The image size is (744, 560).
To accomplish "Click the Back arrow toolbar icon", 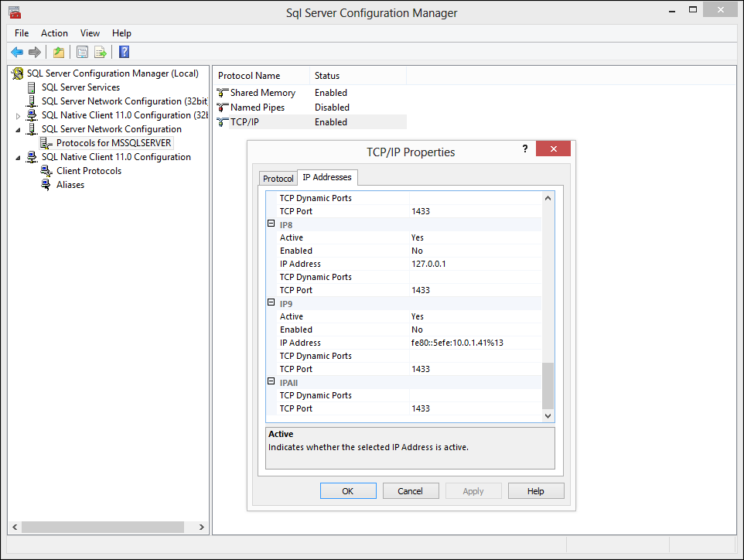I will 17,52.
